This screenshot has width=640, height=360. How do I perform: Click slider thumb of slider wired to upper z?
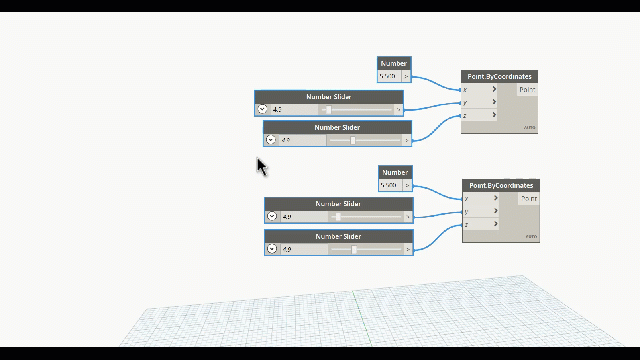pos(353,140)
